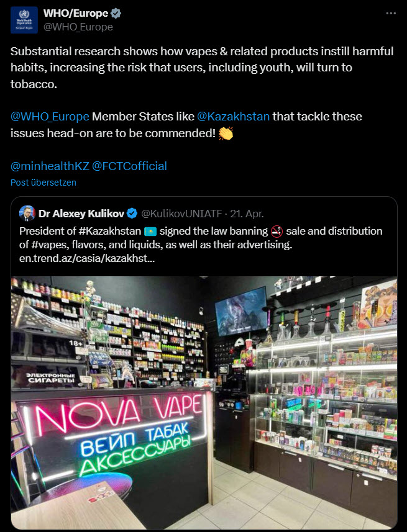407x532 pixels.
Task: Click Dr Alexey Kulikov's profile picture
Action: [27, 214]
